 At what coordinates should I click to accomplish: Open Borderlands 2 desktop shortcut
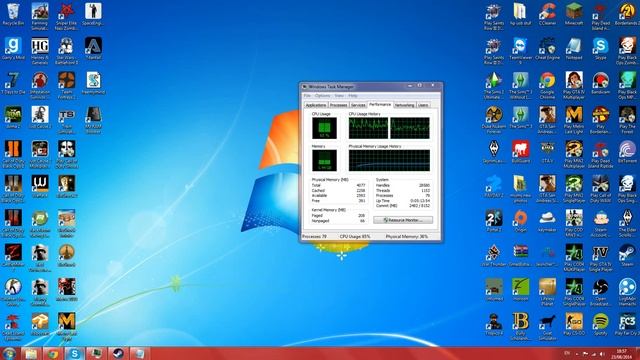627,15
